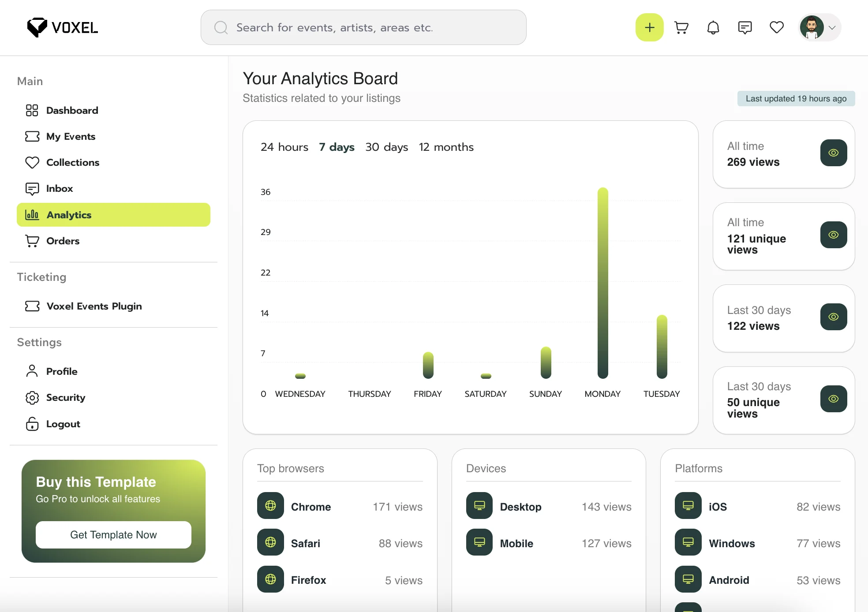Open the user profile avatar menu

coord(812,28)
